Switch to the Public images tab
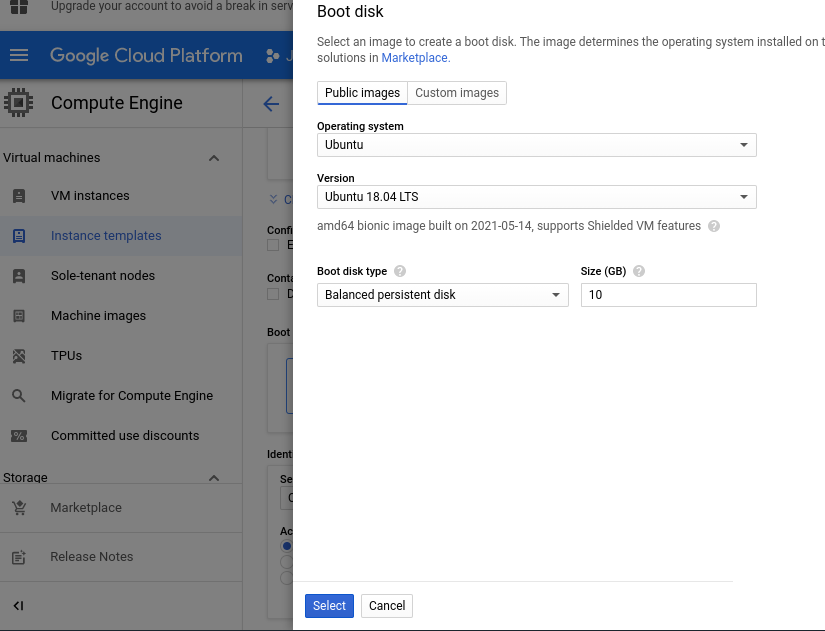 coord(362,93)
